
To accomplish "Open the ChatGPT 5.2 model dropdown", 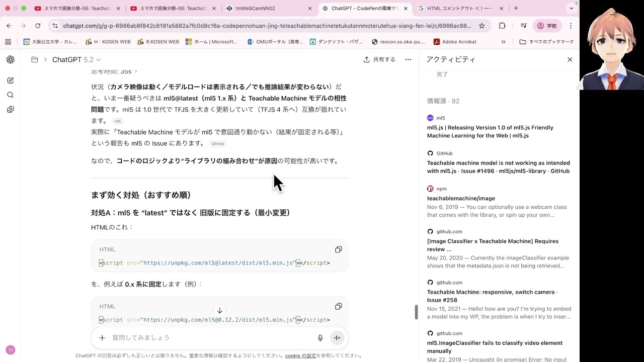I will pos(76,59).
